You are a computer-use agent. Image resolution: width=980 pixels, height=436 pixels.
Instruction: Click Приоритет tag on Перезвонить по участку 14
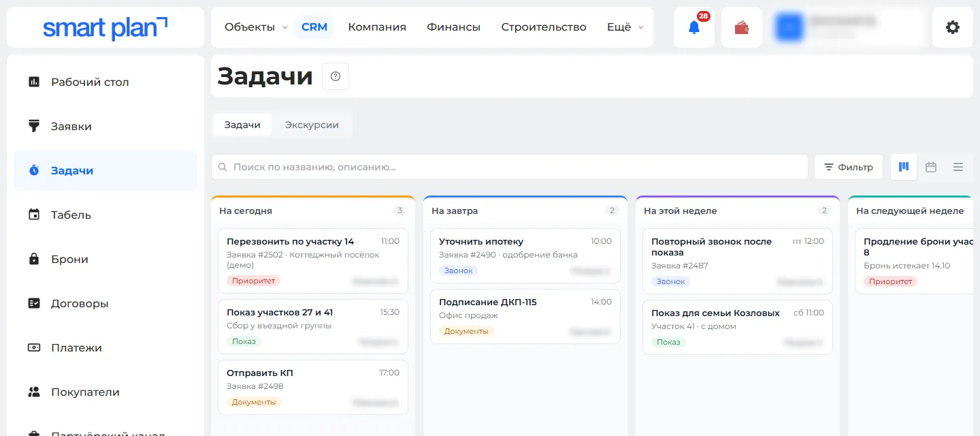click(254, 281)
